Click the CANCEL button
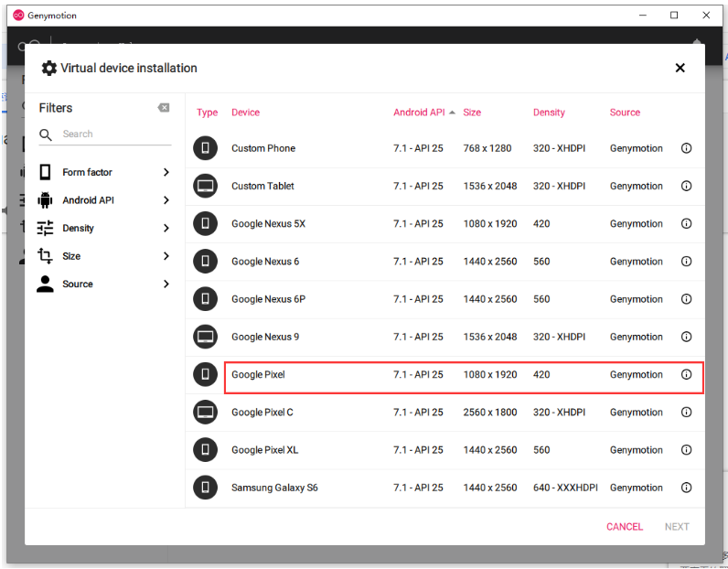Viewport: 728px width, 569px height. (625, 527)
